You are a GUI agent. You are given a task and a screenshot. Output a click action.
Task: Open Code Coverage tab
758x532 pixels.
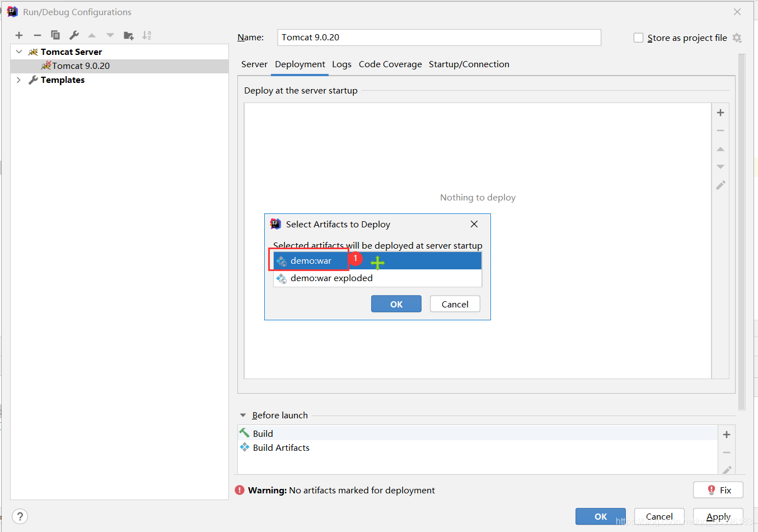390,64
